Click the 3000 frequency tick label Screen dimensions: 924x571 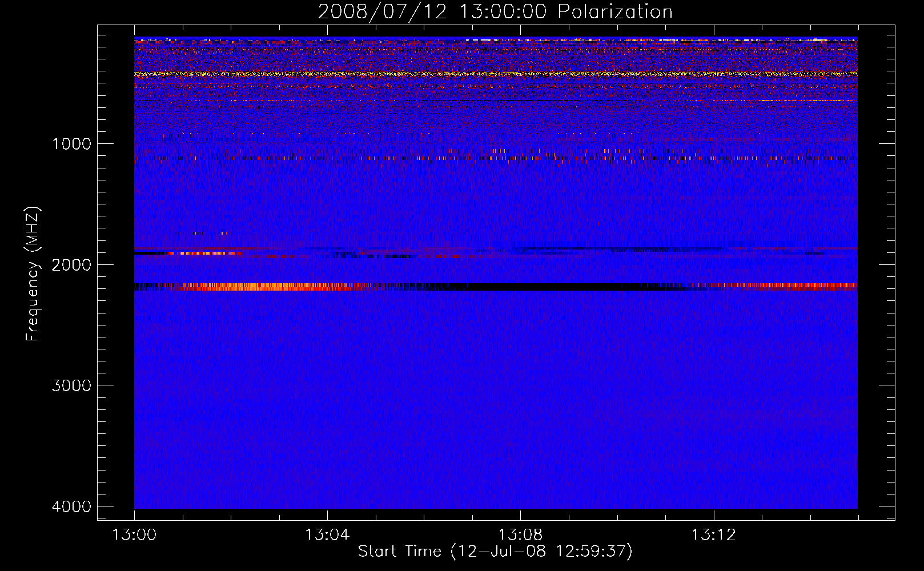(71, 385)
